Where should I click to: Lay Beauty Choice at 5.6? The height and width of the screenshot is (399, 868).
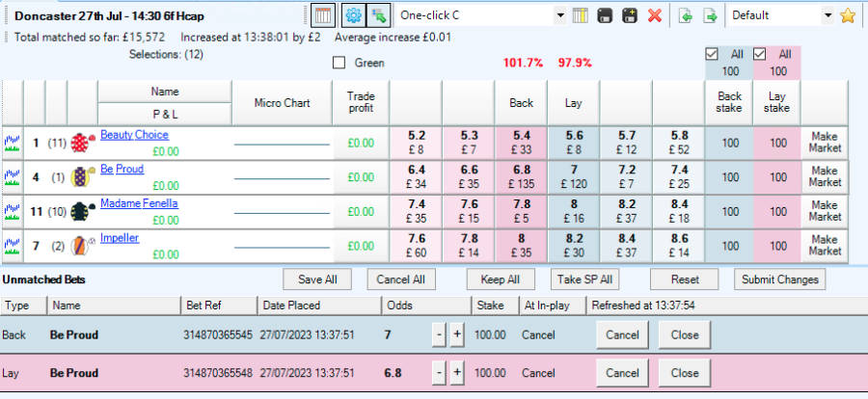tap(574, 143)
